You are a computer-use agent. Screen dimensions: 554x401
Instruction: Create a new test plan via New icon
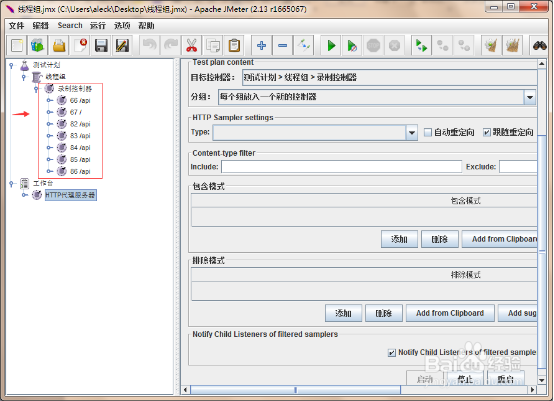(17, 46)
